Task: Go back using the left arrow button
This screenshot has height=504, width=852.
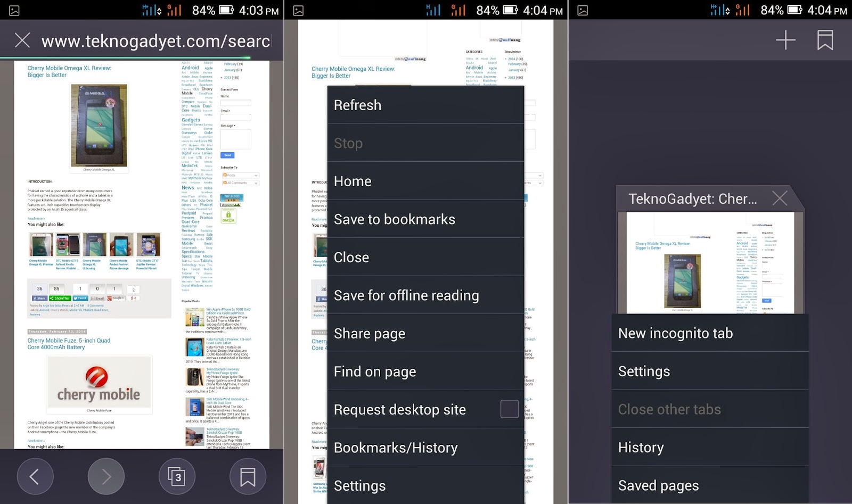Action: (x=35, y=477)
